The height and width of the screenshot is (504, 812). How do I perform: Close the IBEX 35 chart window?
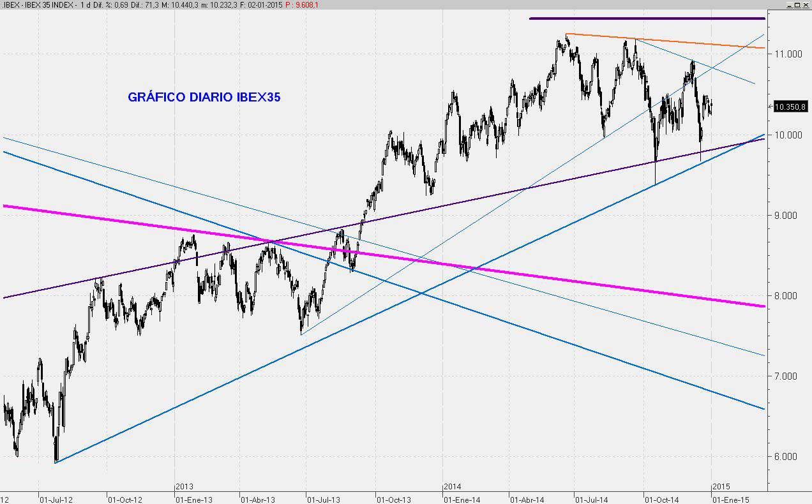click(x=806, y=4)
